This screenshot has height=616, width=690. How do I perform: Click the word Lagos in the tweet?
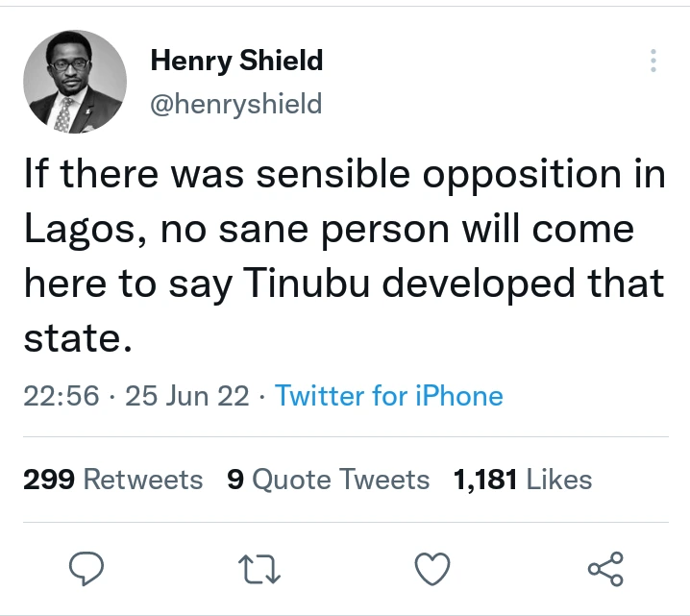(75, 232)
